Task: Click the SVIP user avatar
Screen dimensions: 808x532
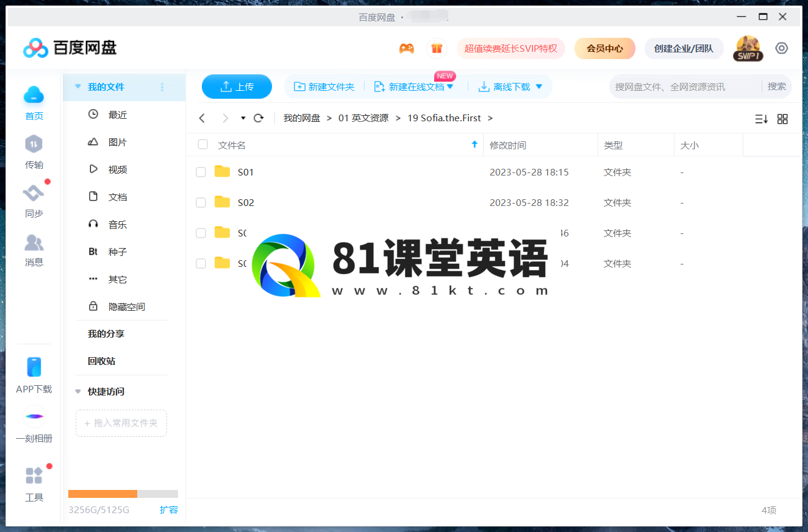Action: (x=748, y=48)
